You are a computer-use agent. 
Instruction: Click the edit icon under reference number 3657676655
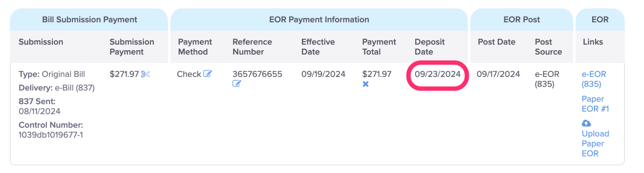click(237, 84)
